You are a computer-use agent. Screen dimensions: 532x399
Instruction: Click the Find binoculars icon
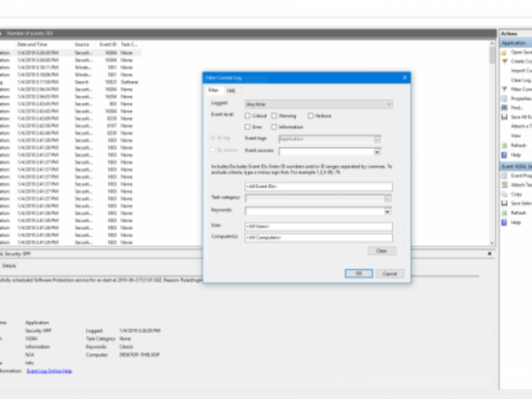pos(504,108)
